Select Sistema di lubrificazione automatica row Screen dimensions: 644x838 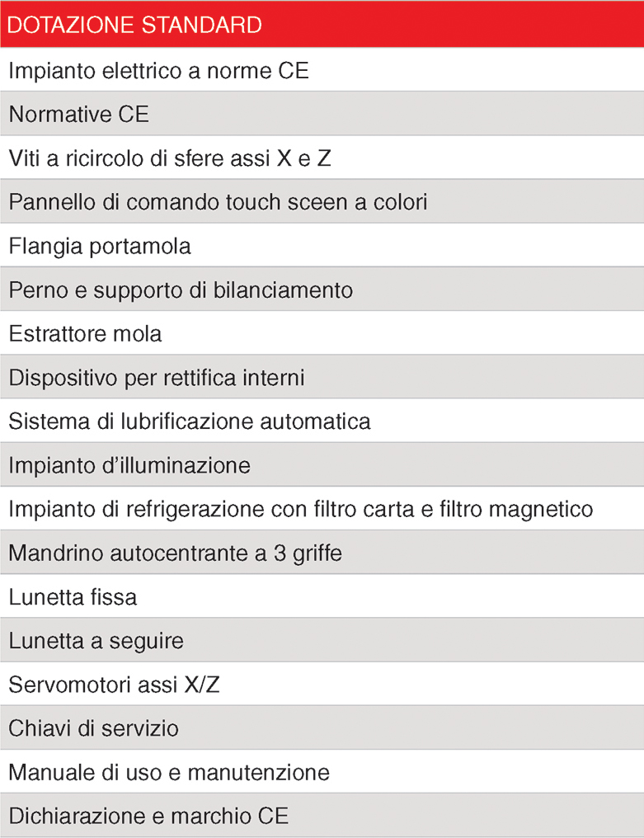click(x=322, y=420)
